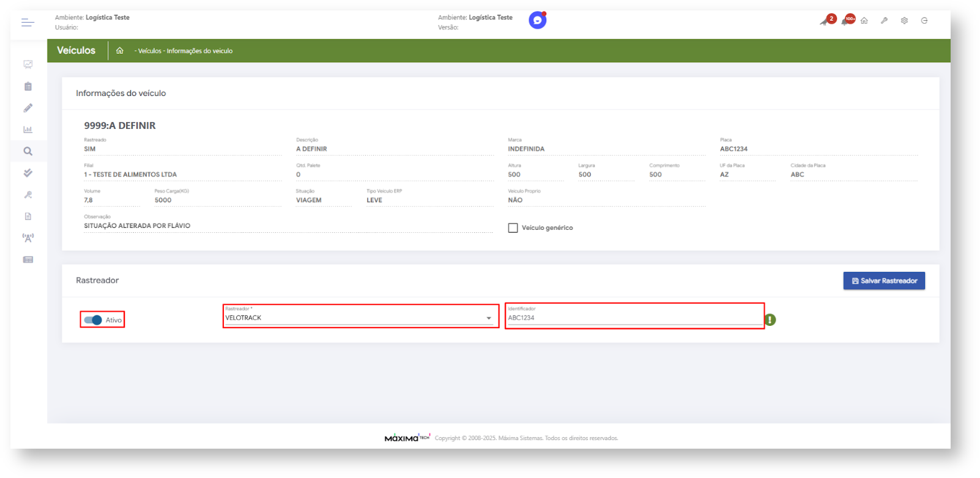Click the bird icon with badge 2
980x478 pixels.
pos(825,21)
